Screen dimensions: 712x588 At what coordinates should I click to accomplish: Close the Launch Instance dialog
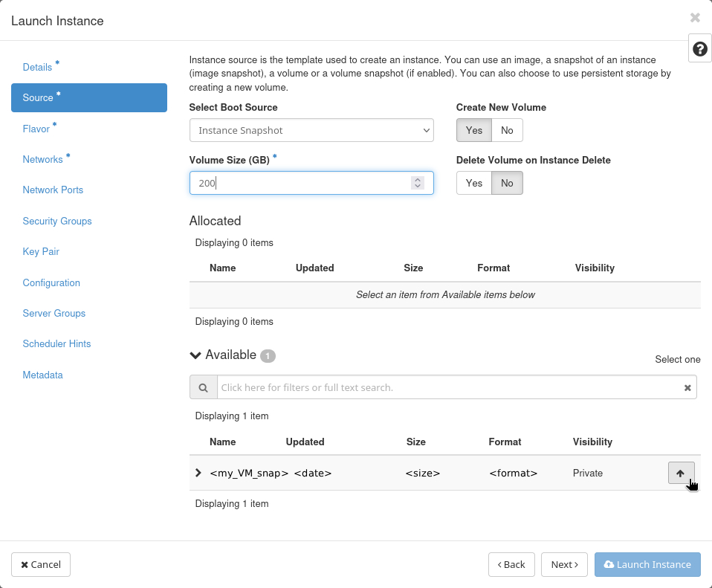coord(695,18)
